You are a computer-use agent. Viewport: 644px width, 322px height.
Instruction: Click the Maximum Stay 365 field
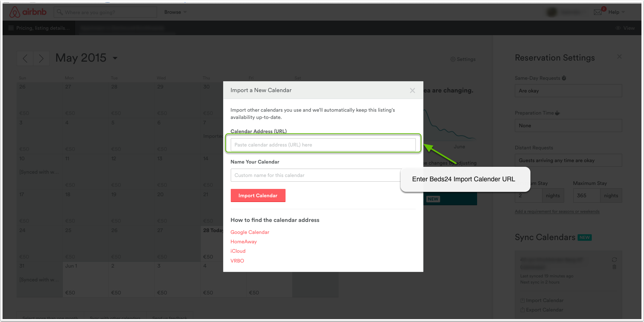586,195
